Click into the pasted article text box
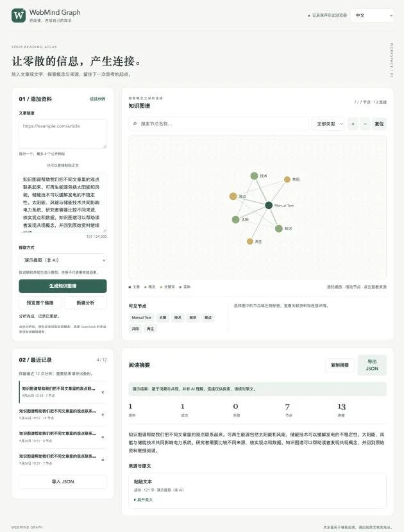Image resolution: width=404 pixels, height=532 pixels. [63, 202]
